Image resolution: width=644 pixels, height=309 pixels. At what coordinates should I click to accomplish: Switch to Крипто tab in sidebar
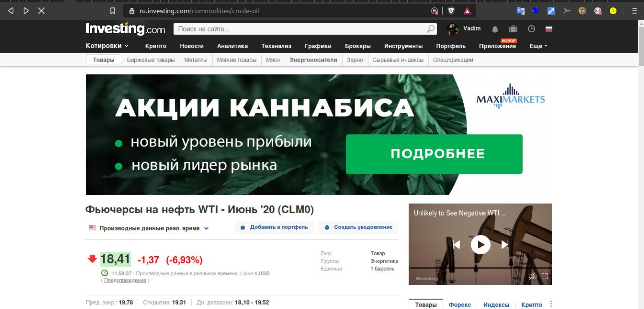point(532,305)
